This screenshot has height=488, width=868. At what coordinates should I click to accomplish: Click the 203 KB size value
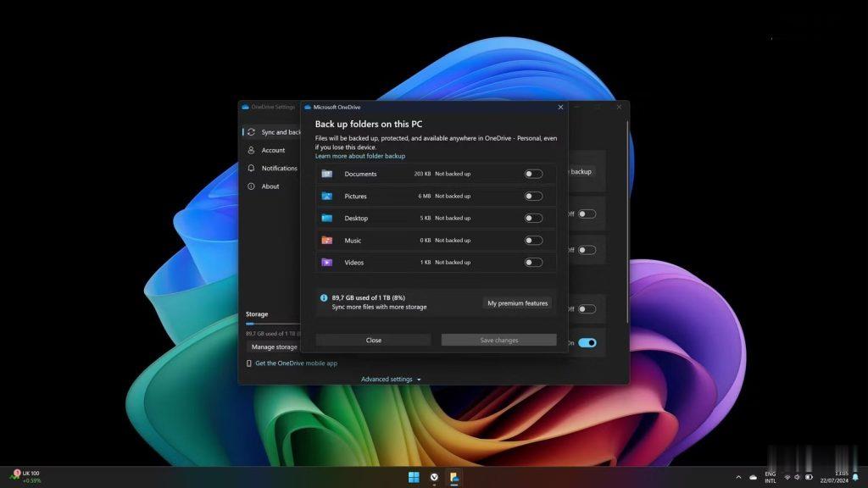422,174
